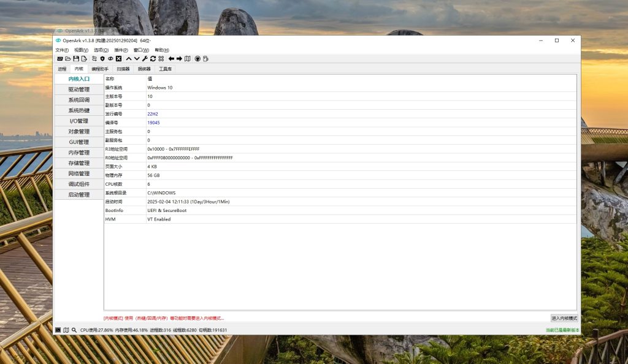Click the save floppy disk toolbar icon
The image size is (628, 364).
point(76,59)
